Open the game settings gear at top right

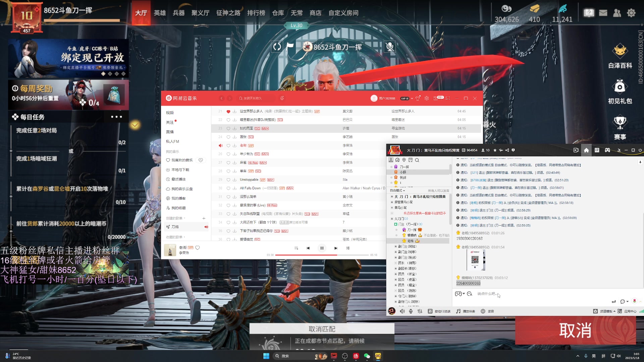click(632, 12)
